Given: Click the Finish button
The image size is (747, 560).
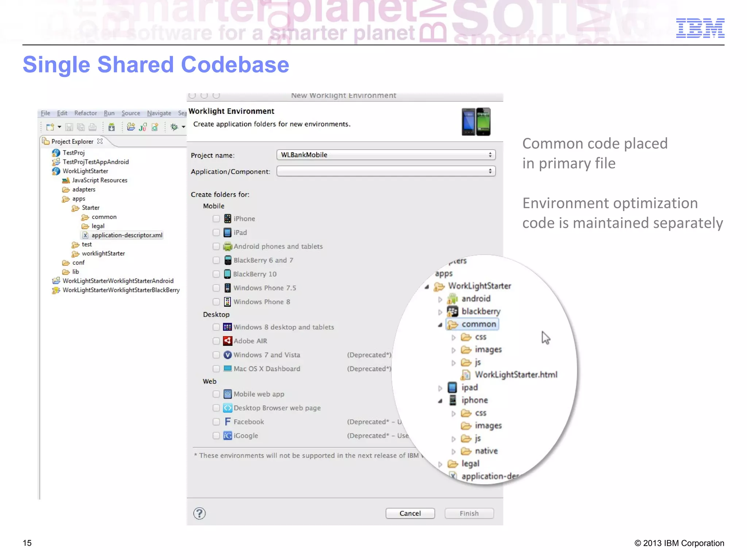Looking at the screenshot, I should tap(469, 513).
